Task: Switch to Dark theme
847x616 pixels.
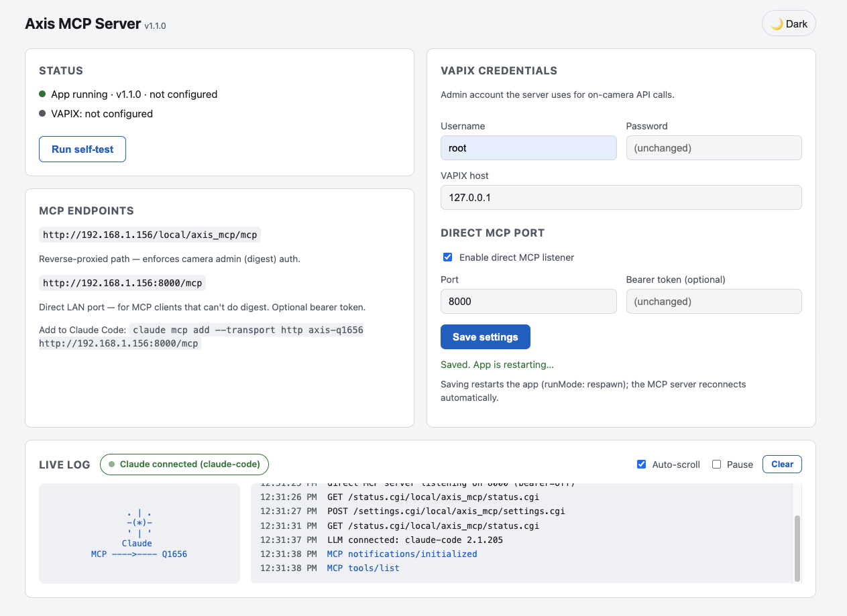Action: [789, 23]
